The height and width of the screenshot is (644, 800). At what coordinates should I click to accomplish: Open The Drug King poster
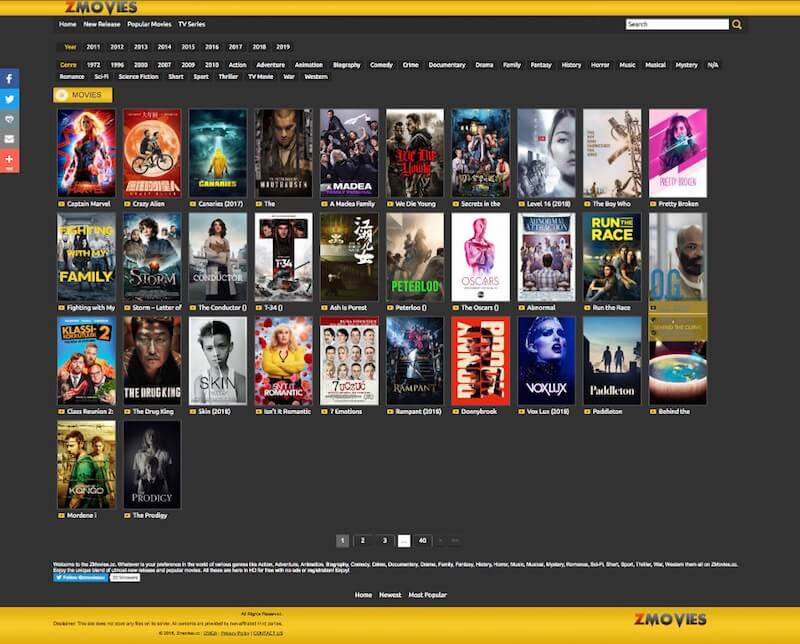[152, 361]
